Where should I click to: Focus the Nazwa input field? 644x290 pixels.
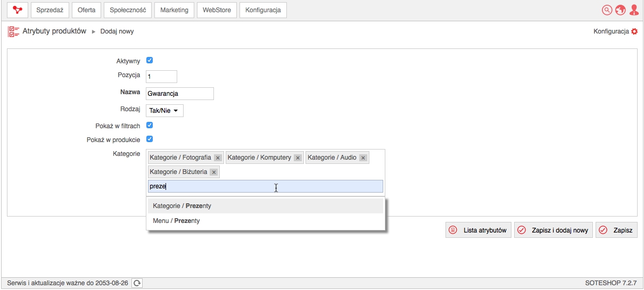click(180, 94)
